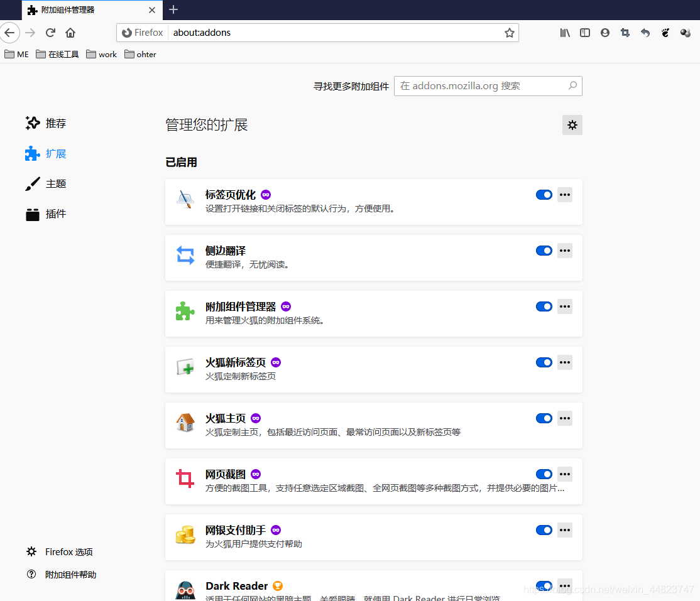The image size is (700, 601).
Task: Click the 侧边翻译 extension icon
Action: pyautogui.click(x=185, y=255)
